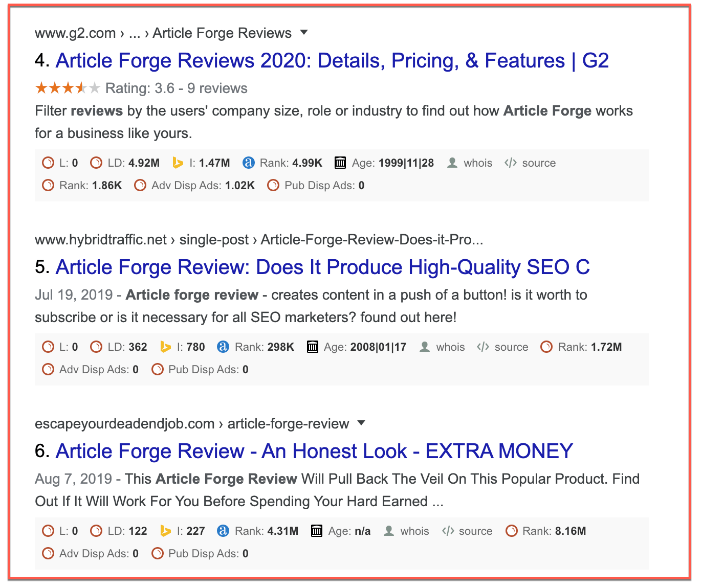Click the source link in the hybridtraffic result
The height and width of the screenshot is (588, 702).
pyautogui.click(x=511, y=347)
